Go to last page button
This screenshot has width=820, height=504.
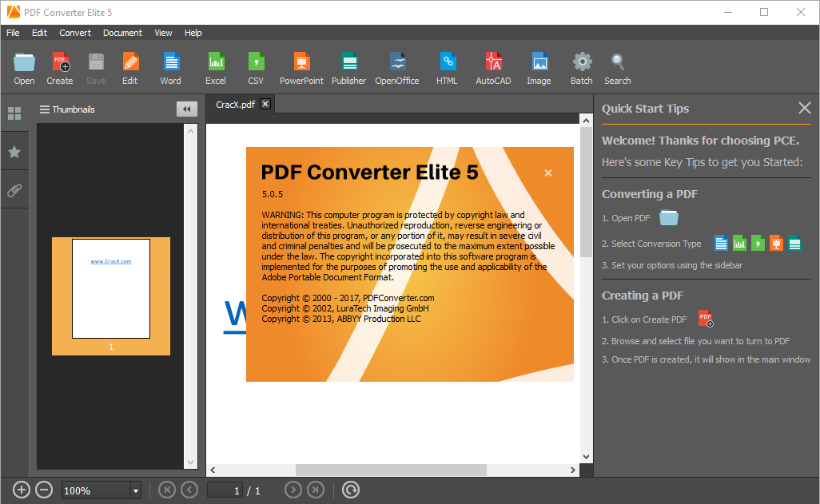(316, 490)
